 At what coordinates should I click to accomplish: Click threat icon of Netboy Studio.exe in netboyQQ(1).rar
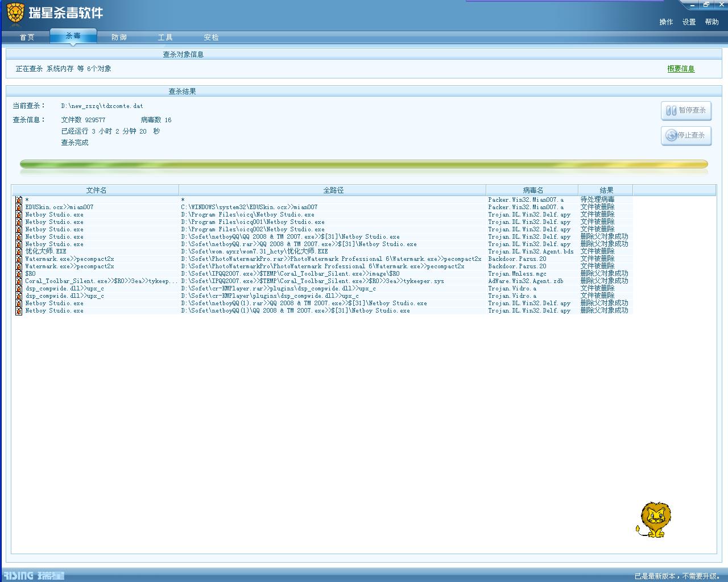point(19,304)
